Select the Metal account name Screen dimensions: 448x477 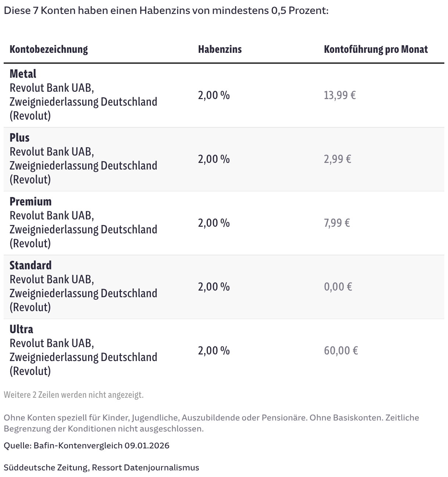23,74
